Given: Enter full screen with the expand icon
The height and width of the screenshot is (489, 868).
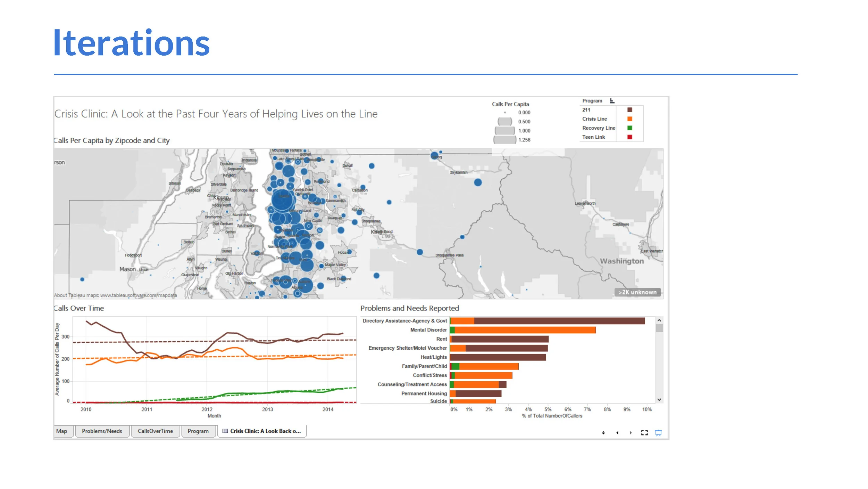Looking at the screenshot, I should tap(644, 433).
